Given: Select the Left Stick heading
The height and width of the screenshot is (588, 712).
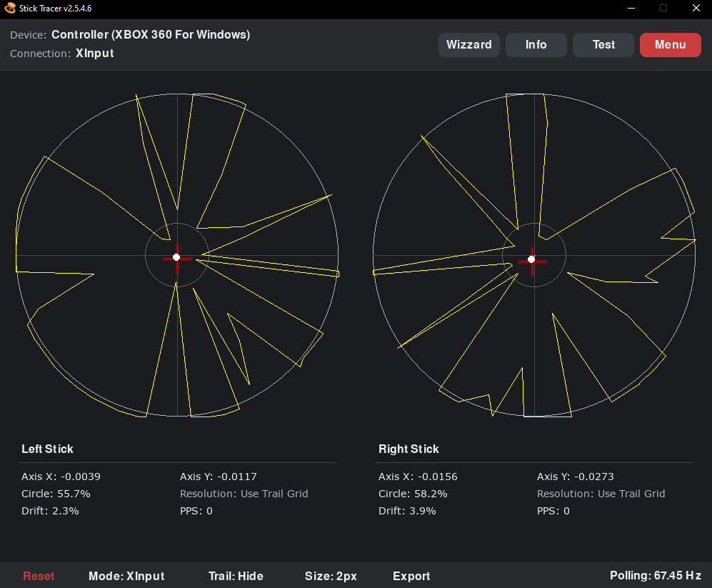Looking at the screenshot, I should click(x=47, y=449).
